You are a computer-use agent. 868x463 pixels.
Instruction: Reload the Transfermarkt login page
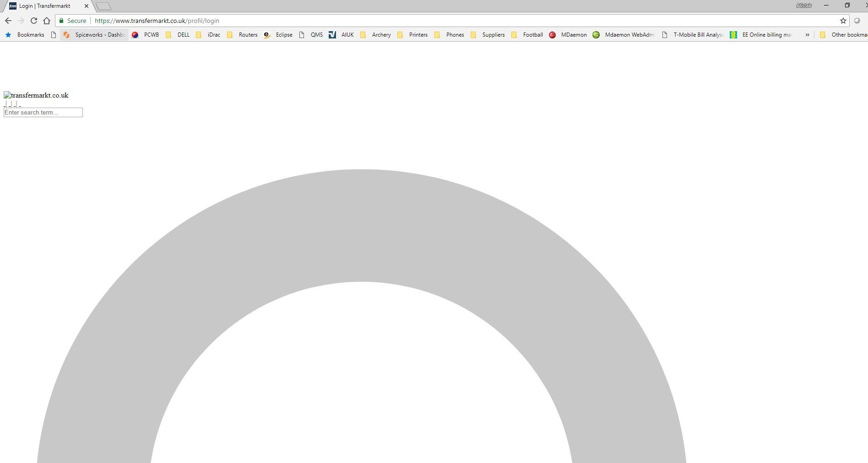[x=34, y=21]
